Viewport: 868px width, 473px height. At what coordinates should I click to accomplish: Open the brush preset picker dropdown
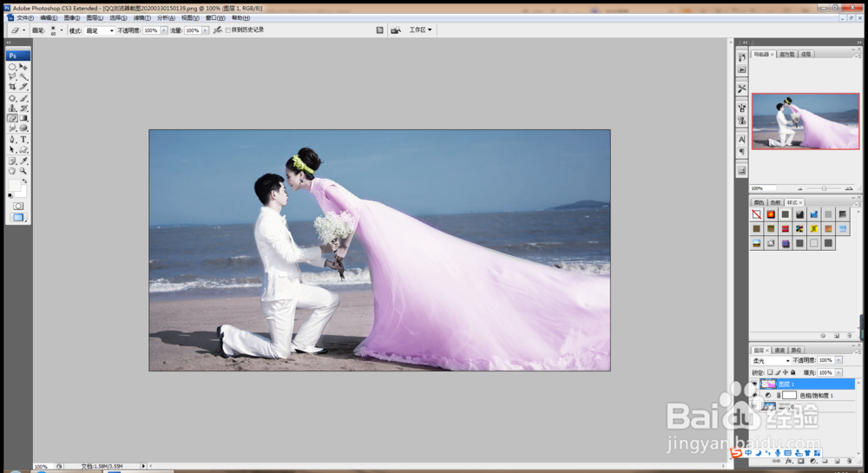[62, 30]
